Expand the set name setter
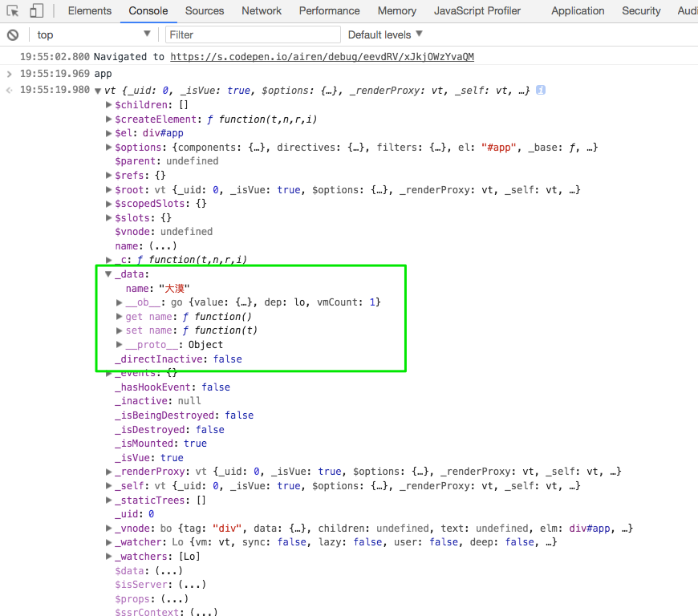698x616 pixels. [119, 330]
